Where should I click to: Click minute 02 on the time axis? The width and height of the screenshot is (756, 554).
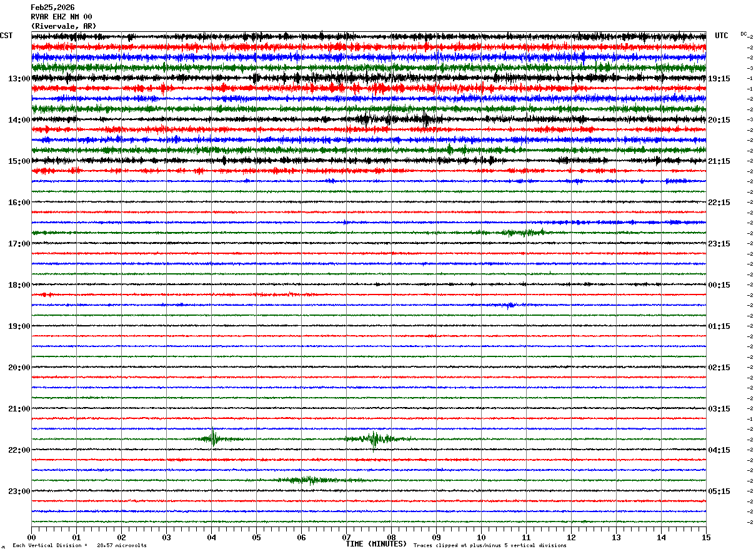point(121,537)
